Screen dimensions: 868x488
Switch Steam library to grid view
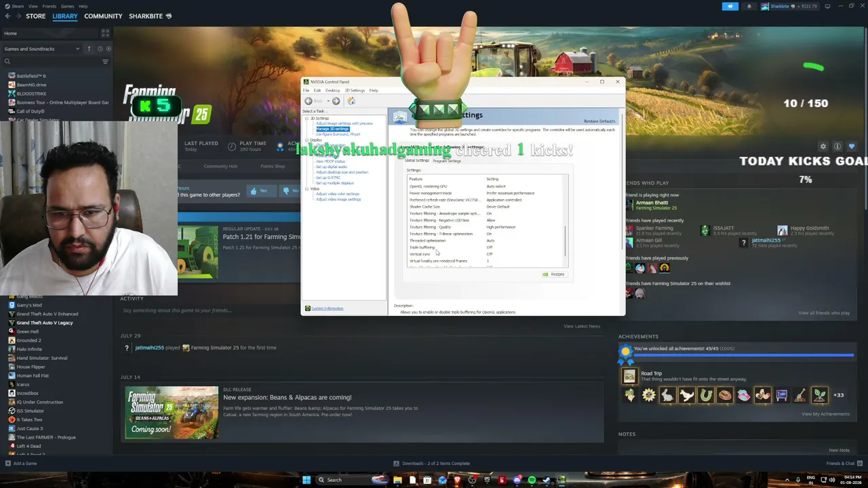tap(105, 33)
